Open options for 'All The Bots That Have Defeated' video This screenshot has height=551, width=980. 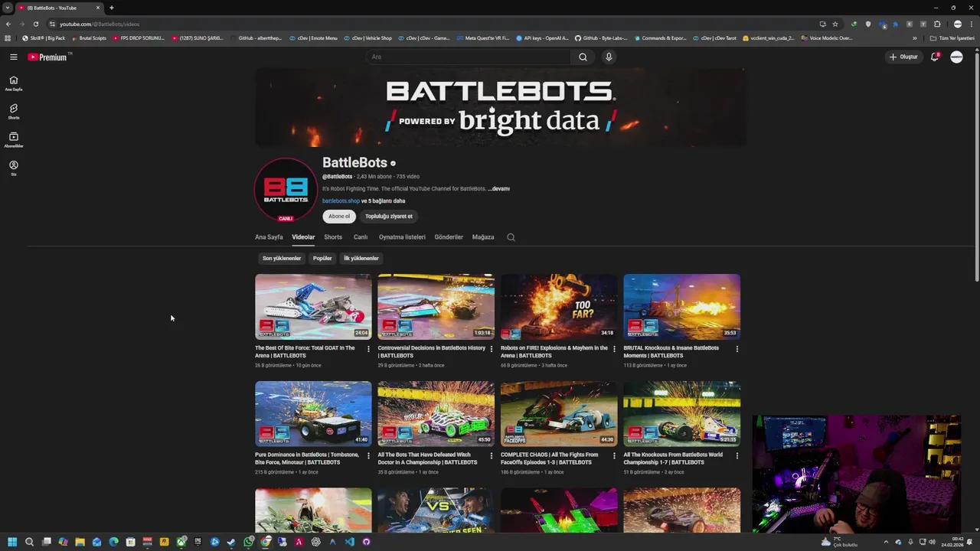pos(491,455)
